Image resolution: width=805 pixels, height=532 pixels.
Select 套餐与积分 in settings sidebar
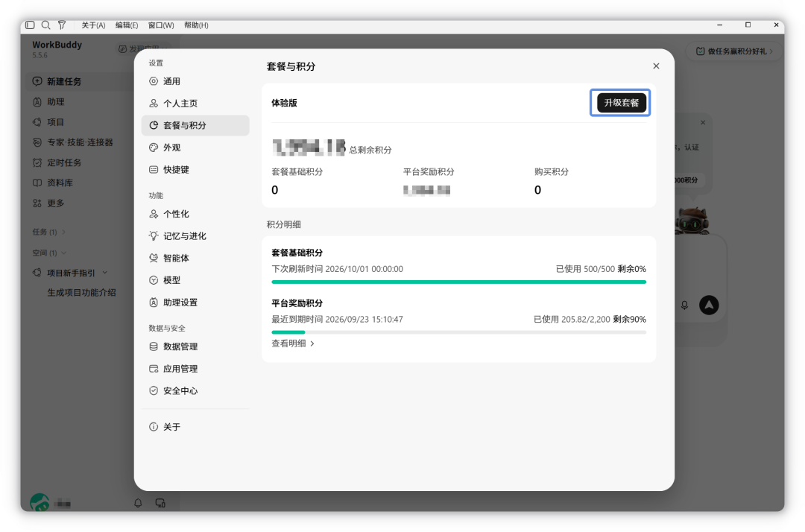[x=195, y=125]
